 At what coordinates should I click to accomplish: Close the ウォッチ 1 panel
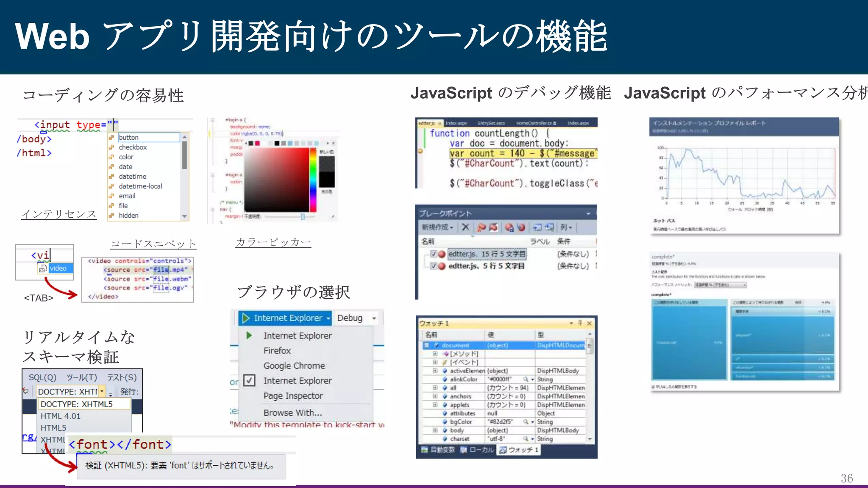(x=589, y=323)
